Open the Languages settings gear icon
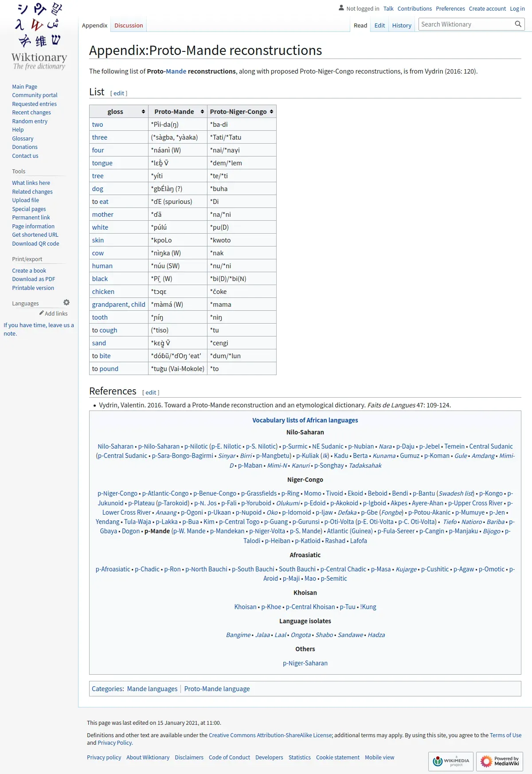The height and width of the screenshot is (774, 532). [66, 302]
